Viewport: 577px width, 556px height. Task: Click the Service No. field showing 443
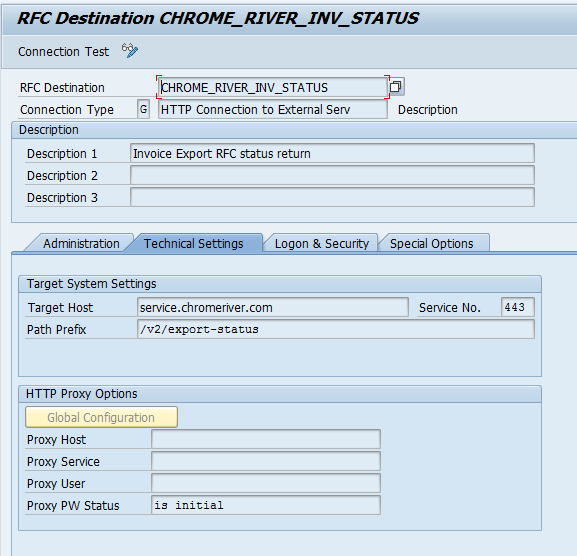pos(518,307)
